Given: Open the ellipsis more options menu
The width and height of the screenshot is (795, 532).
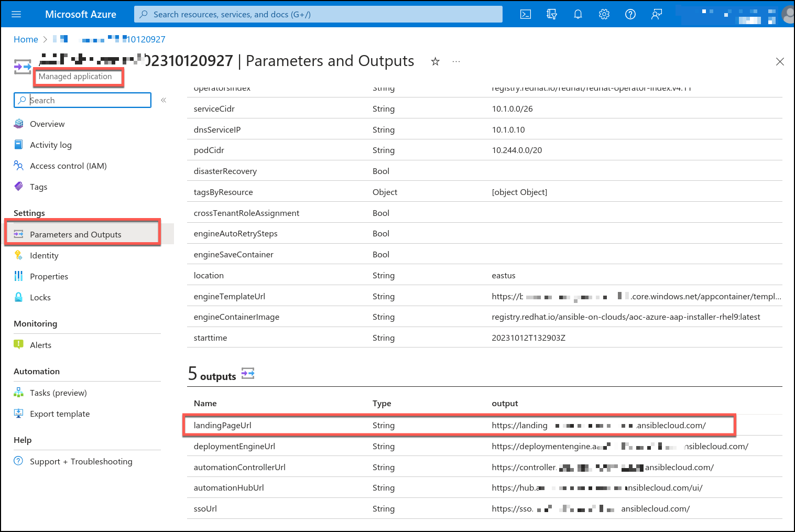Looking at the screenshot, I should click(455, 61).
